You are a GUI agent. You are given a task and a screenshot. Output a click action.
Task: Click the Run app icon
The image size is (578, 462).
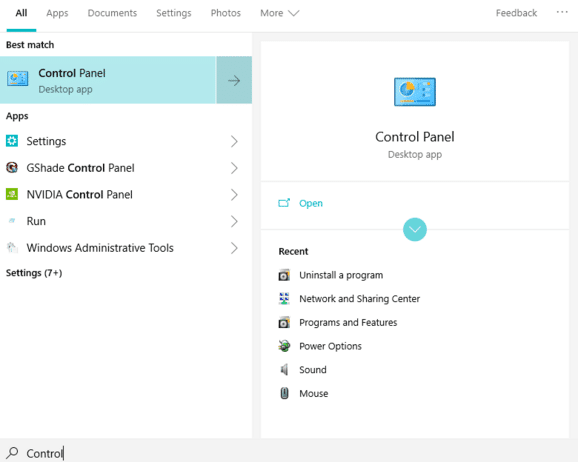tap(12, 221)
